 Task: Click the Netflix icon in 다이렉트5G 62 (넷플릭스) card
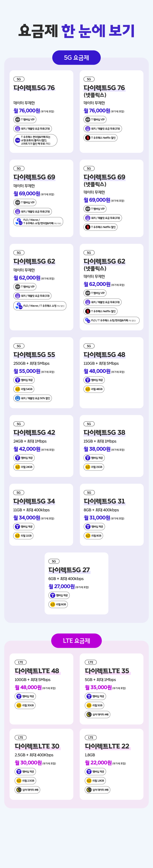pyautogui.click(x=88, y=311)
